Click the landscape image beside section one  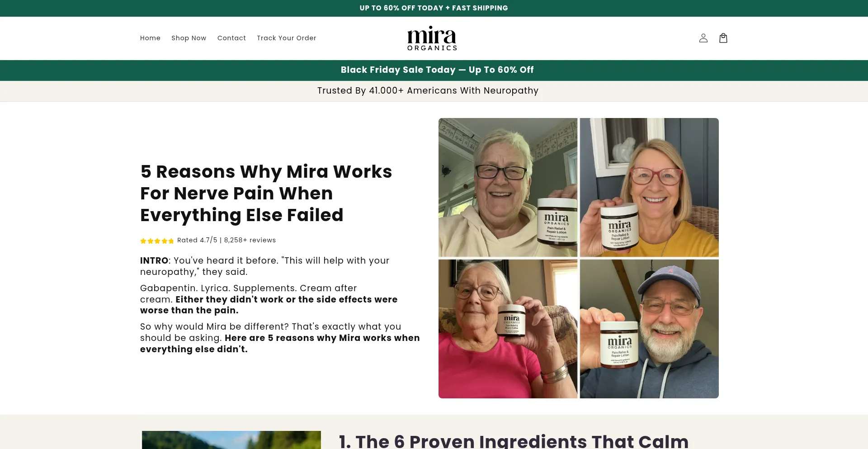coord(231,440)
